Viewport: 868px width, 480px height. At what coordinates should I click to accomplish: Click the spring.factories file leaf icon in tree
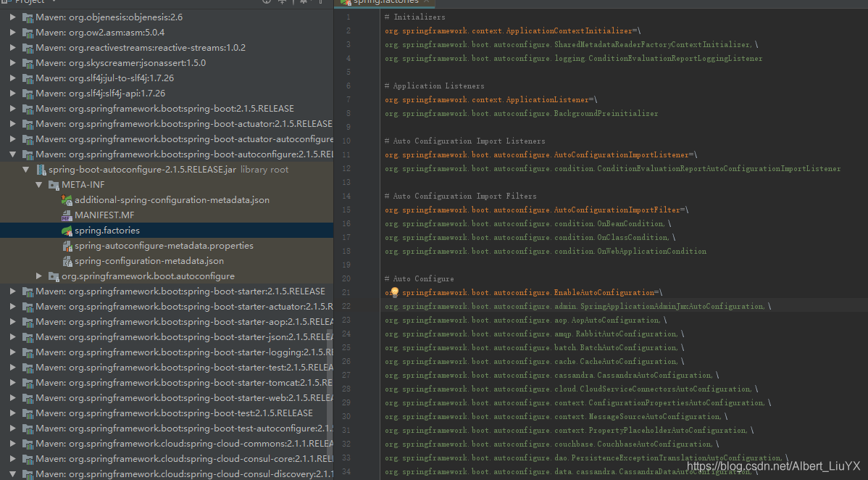(x=67, y=231)
